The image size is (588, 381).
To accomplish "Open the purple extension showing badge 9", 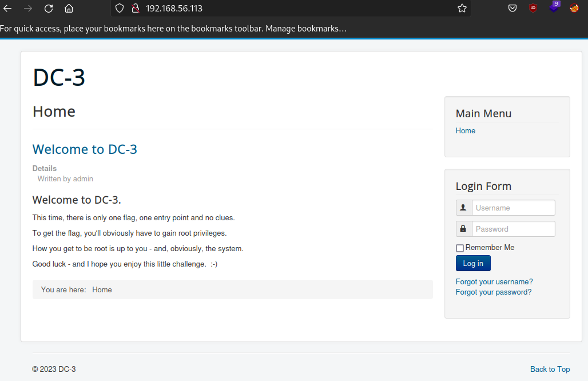I will pos(553,8).
